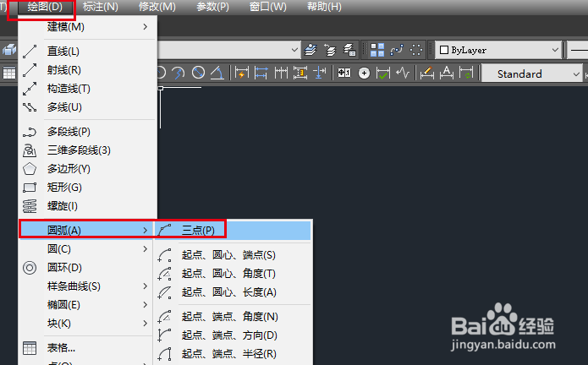Open the layer list dropdown
Screen dimensions: 588x365
[294, 50]
